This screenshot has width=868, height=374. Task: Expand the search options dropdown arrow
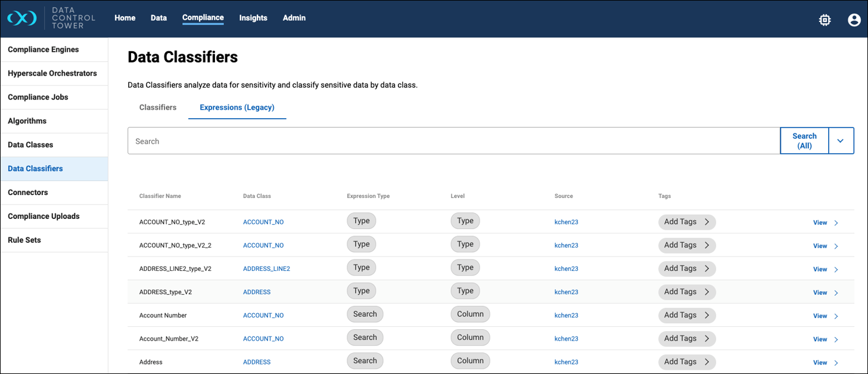pos(841,141)
